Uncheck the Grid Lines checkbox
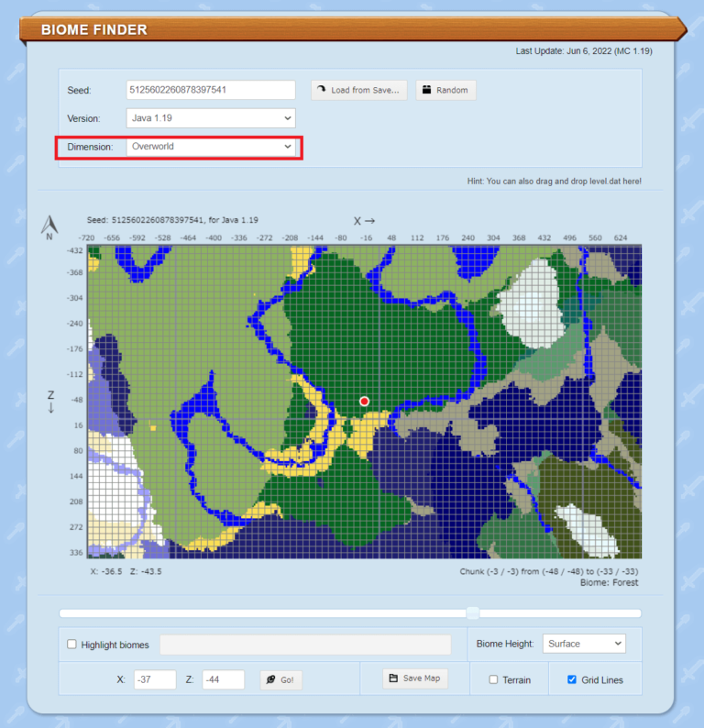704x728 pixels. click(x=572, y=679)
